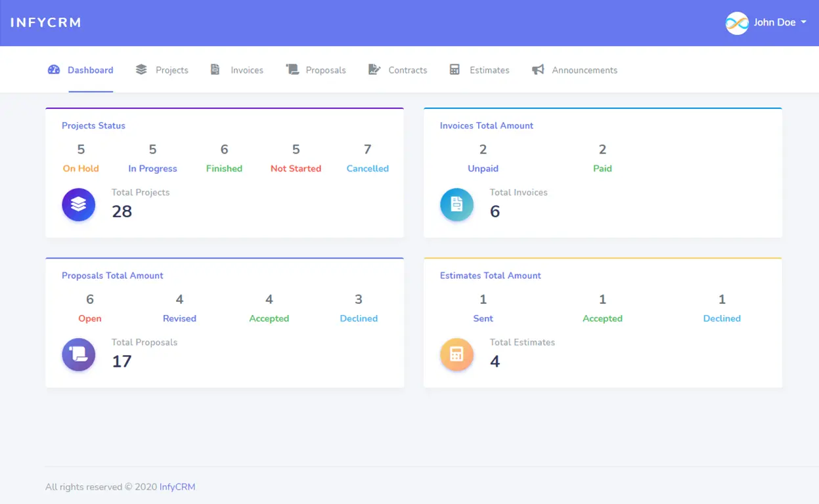
Task: Click the blue Total Invoices icon
Action: click(x=456, y=205)
